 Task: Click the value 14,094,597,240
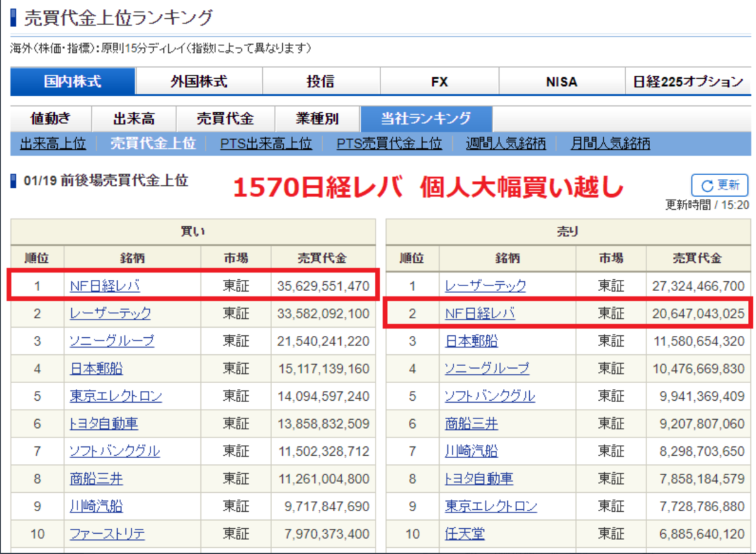click(323, 396)
